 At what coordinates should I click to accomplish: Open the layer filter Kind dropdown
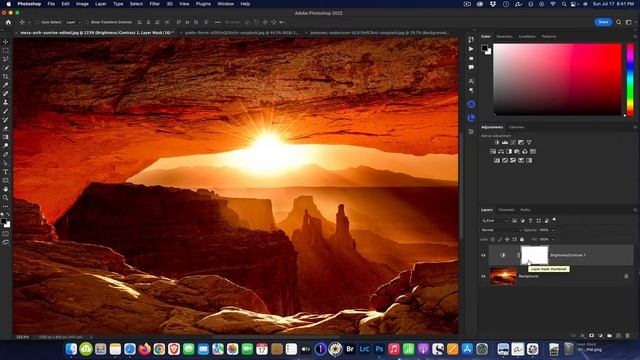(495, 221)
